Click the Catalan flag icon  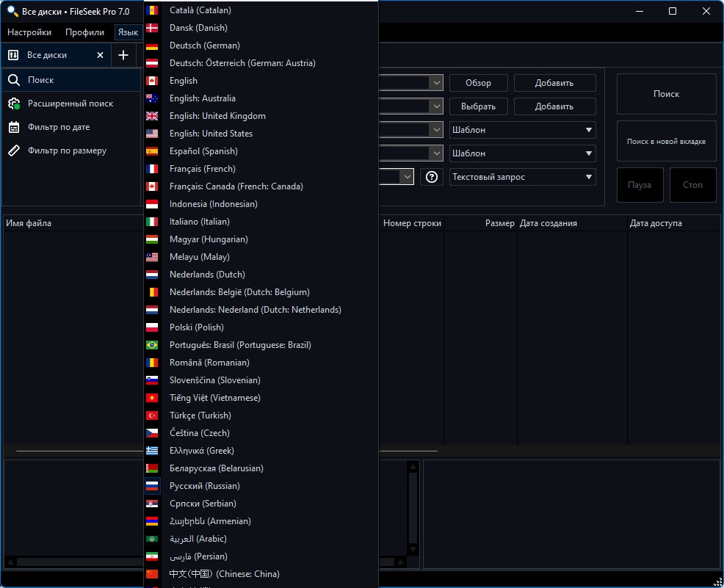pos(152,10)
